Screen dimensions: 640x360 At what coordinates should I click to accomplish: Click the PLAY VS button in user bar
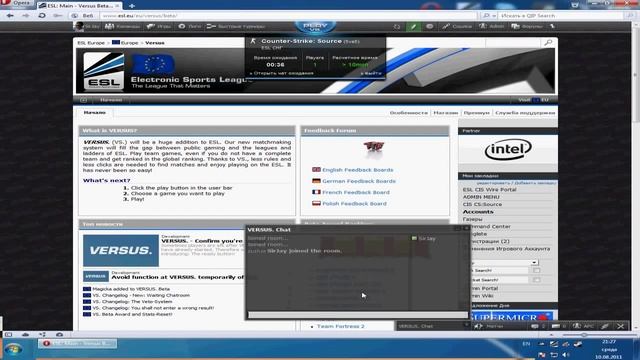[x=315, y=27]
